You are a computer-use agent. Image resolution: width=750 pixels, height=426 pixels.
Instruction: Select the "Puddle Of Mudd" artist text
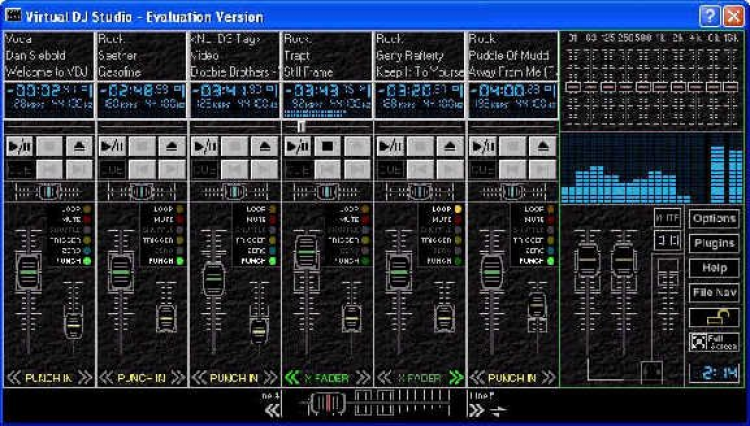(x=508, y=55)
